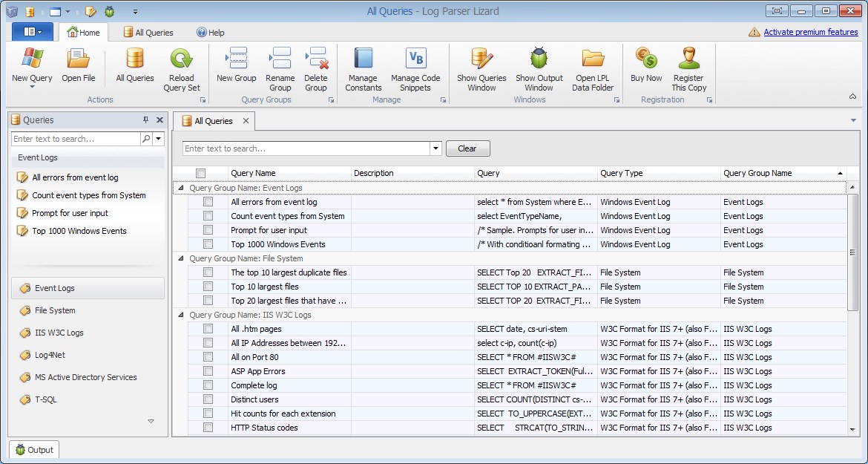The height and width of the screenshot is (464, 868).
Task: Show more sidebar groups arrow
Action: click(151, 422)
